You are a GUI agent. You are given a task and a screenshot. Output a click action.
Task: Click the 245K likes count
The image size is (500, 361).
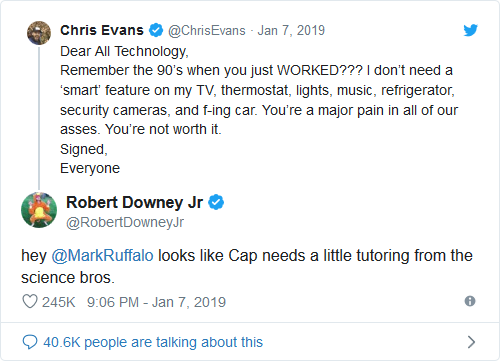tap(59, 302)
